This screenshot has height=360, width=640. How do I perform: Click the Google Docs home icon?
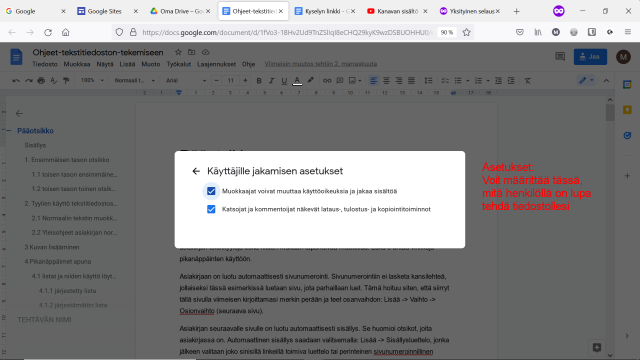16,57
